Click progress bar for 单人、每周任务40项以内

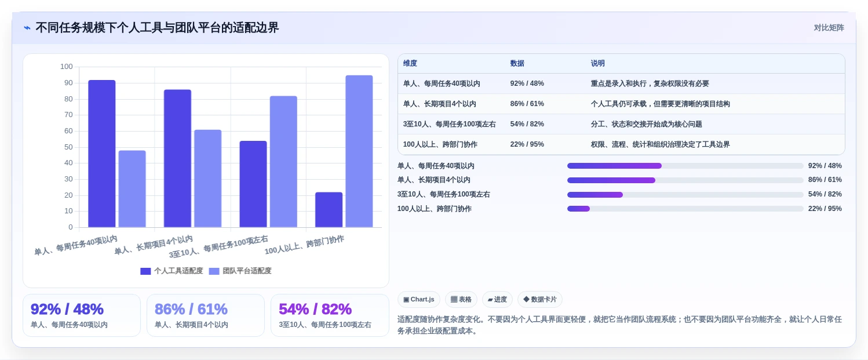[x=685, y=166]
